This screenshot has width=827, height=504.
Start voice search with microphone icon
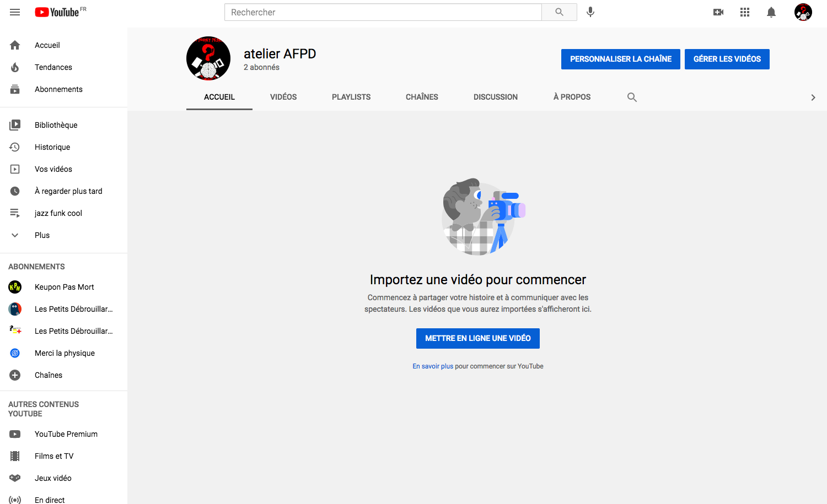590,12
